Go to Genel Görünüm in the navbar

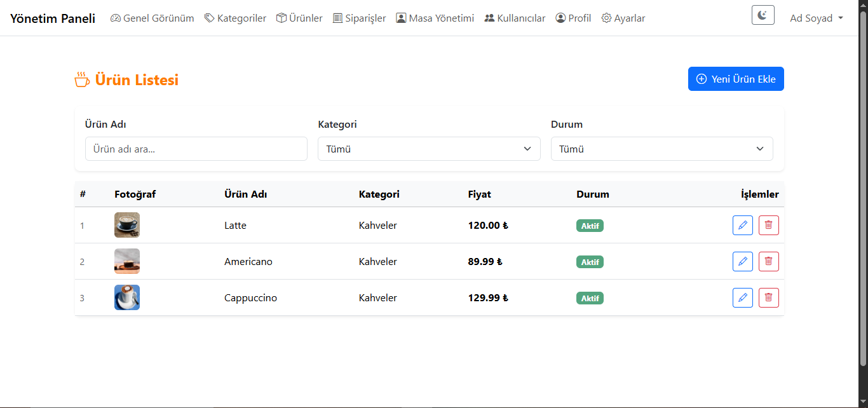153,18
